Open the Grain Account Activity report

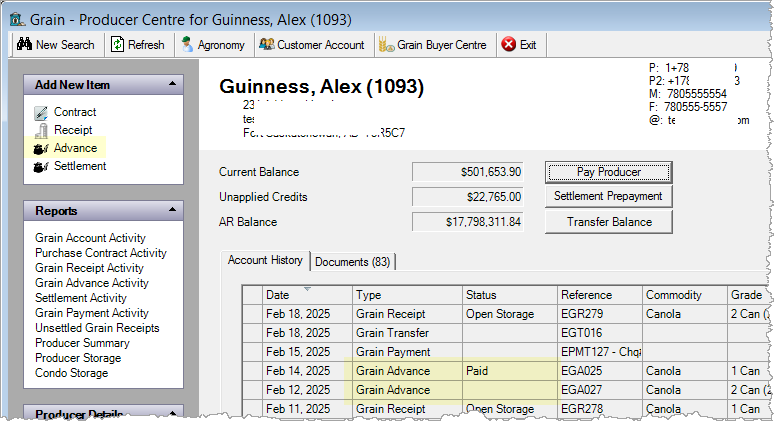90,238
